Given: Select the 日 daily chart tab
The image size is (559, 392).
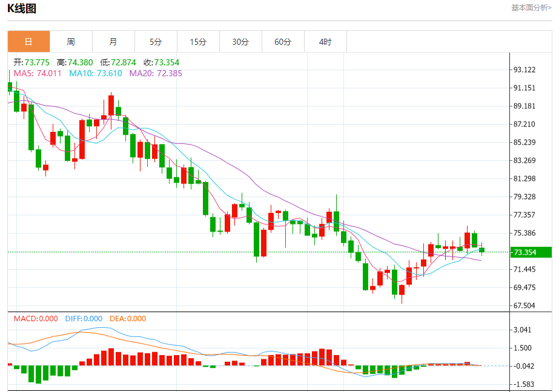Looking at the screenshot, I should [x=28, y=42].
